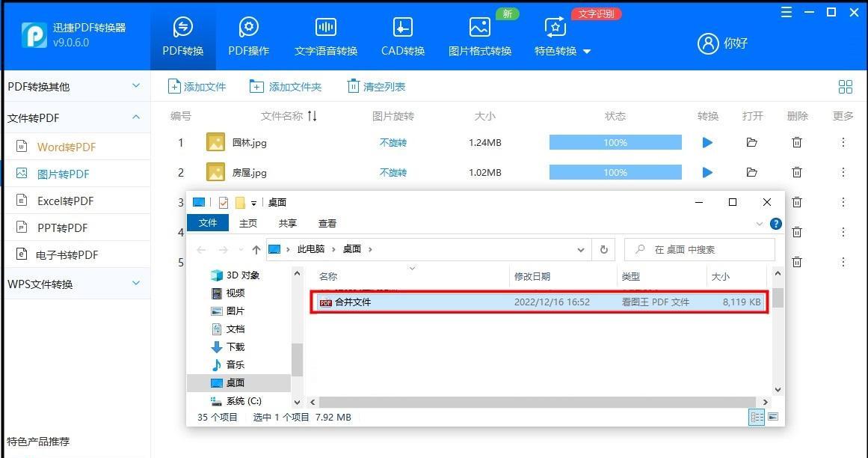Start converting 房屋.jpg with the play icon
Screen dimensions: 868x458
point(707,172)
